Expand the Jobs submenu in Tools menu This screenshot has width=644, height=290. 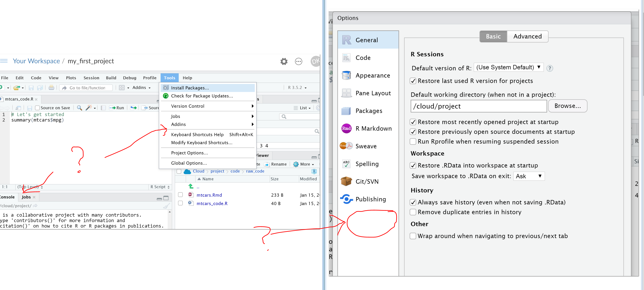[x=207, y=116]
